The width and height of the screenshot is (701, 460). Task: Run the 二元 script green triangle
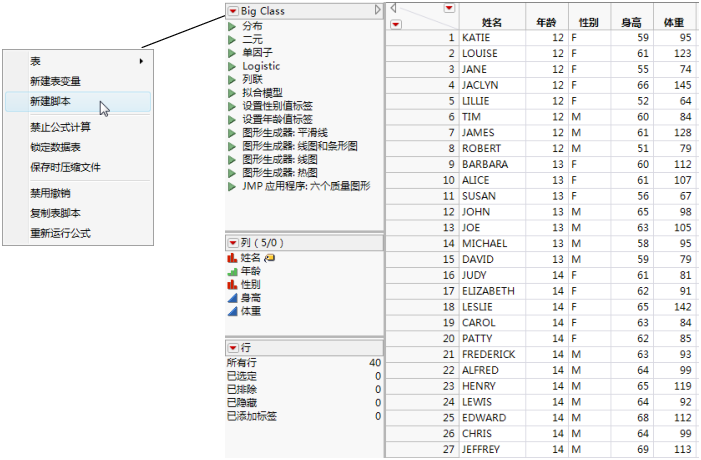tap(232, 40)
